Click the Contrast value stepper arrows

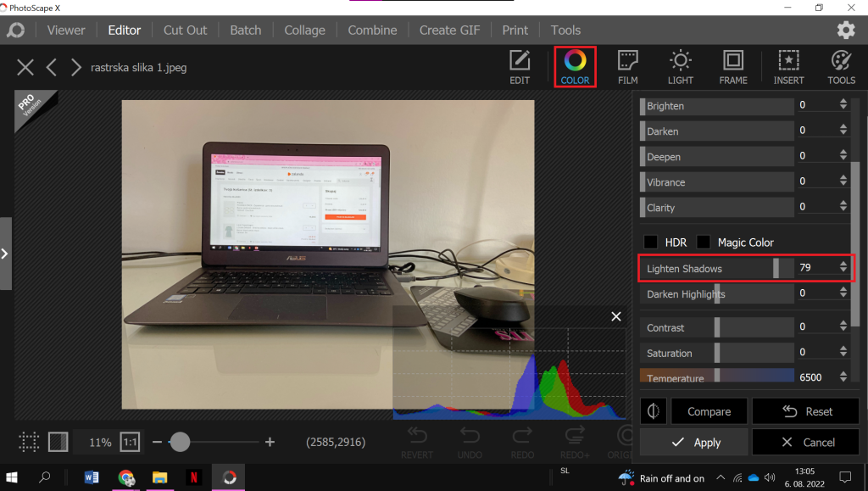(x=843, y=326)
